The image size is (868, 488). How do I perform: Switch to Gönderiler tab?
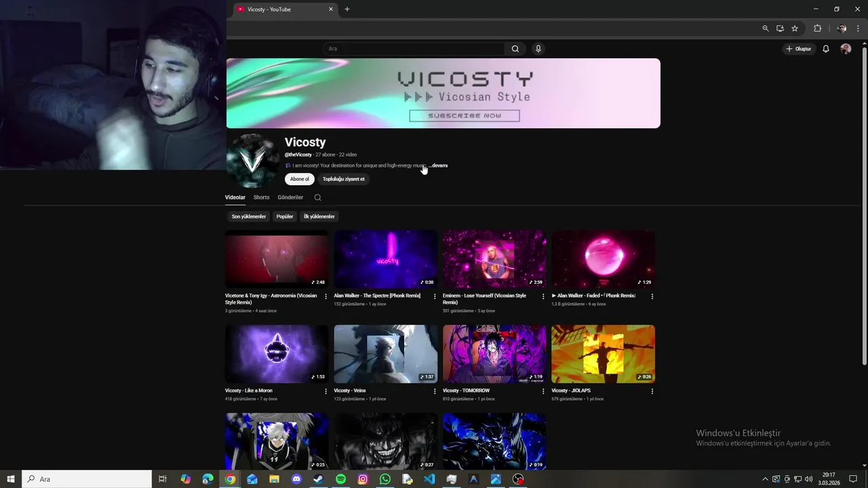[290, 197]
